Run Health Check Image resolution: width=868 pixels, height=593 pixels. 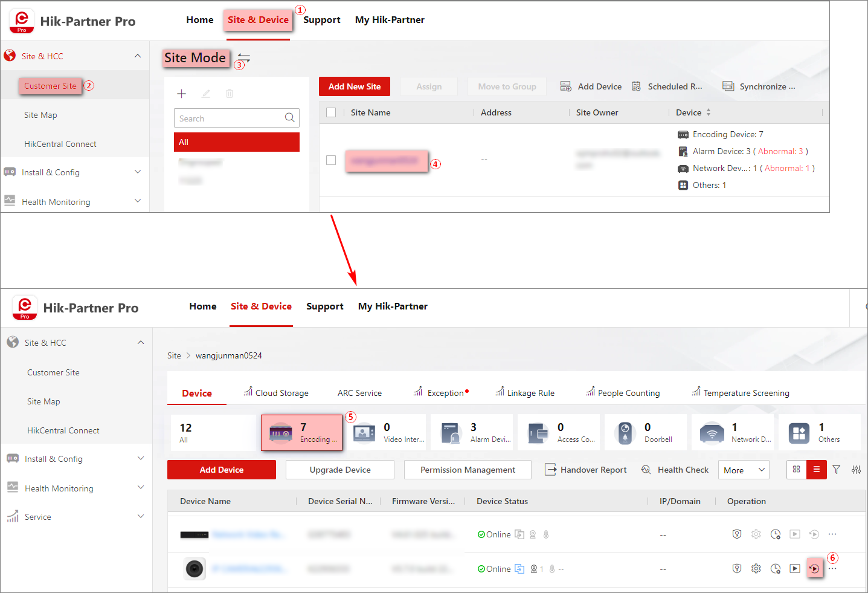point(675,470)
